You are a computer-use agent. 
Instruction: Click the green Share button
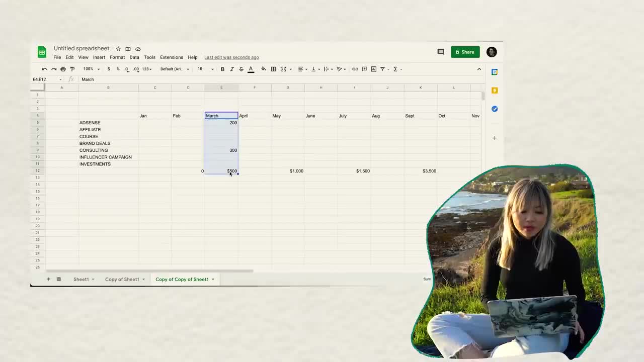pyautogui.click(x=465, y=52)
